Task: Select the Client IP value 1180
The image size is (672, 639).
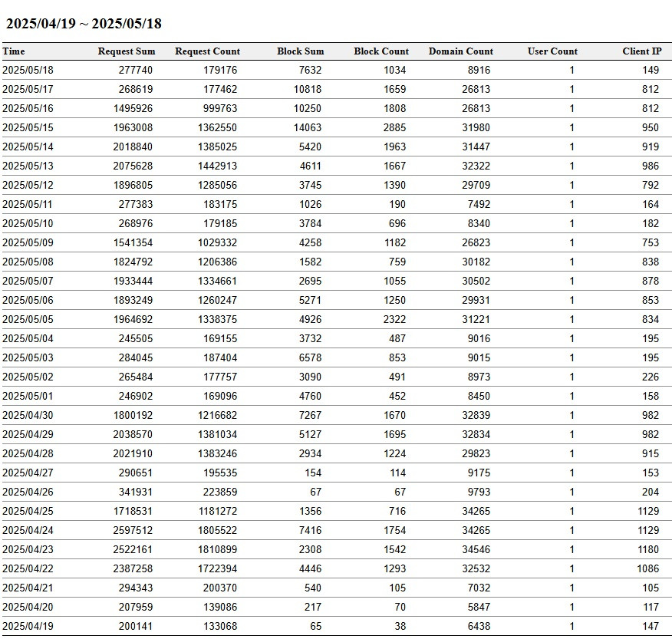Action: tap(648, 549)
